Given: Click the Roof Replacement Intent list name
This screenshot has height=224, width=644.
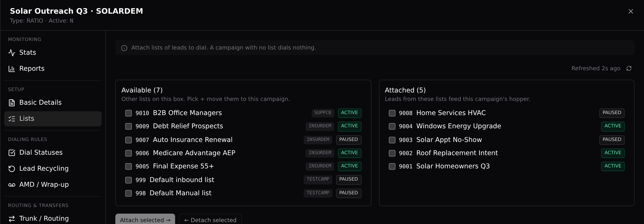Looking at the screenshot, I should tap(457, 153).
